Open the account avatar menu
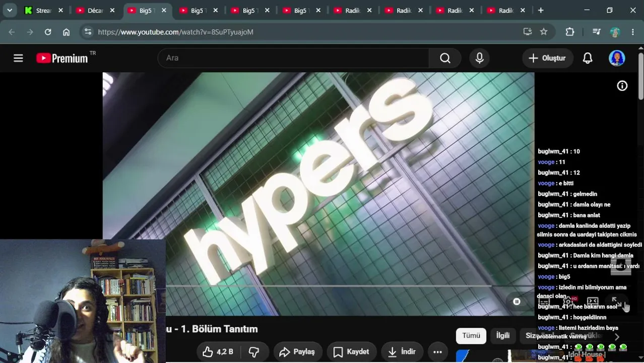Image resolution: width=644 pixels, height=363 pixels. point(617,58)
